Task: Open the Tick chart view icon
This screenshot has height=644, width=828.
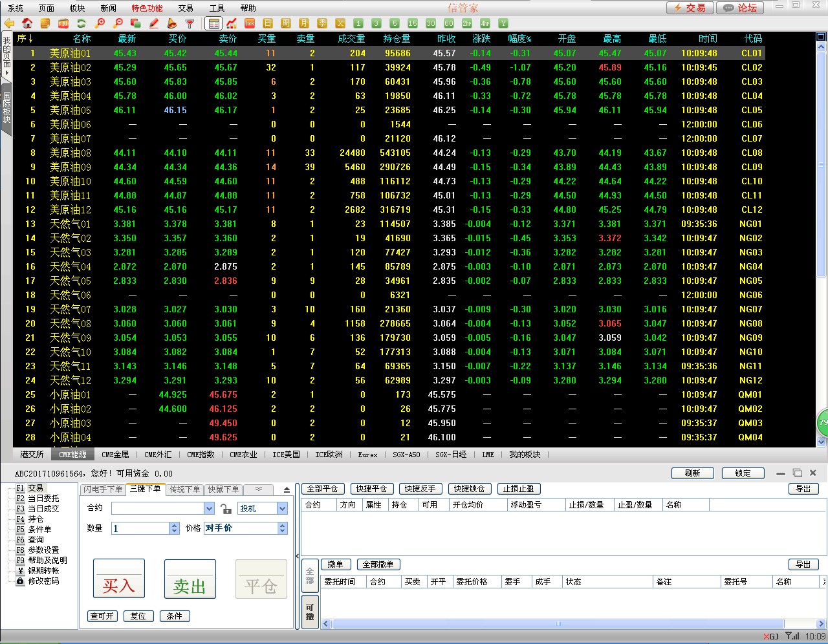Action: 250,23
